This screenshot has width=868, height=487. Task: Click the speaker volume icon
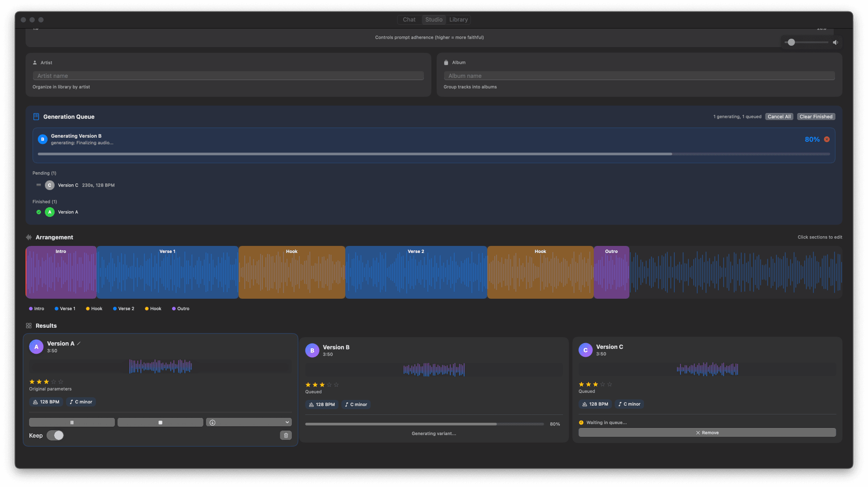pos(835,42)
